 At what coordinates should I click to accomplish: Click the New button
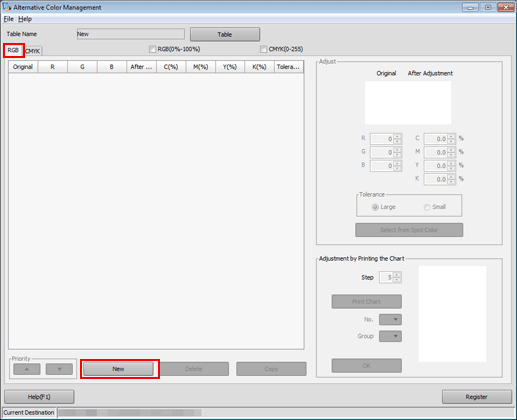[x=118, y=369]
